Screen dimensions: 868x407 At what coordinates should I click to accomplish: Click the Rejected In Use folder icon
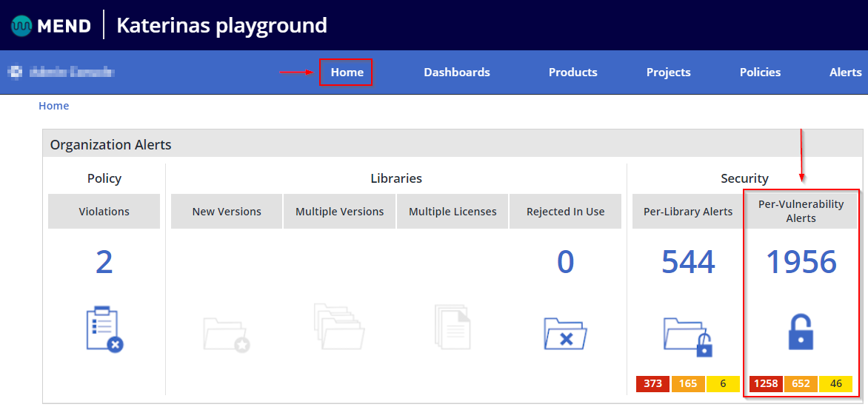[565, 334]
